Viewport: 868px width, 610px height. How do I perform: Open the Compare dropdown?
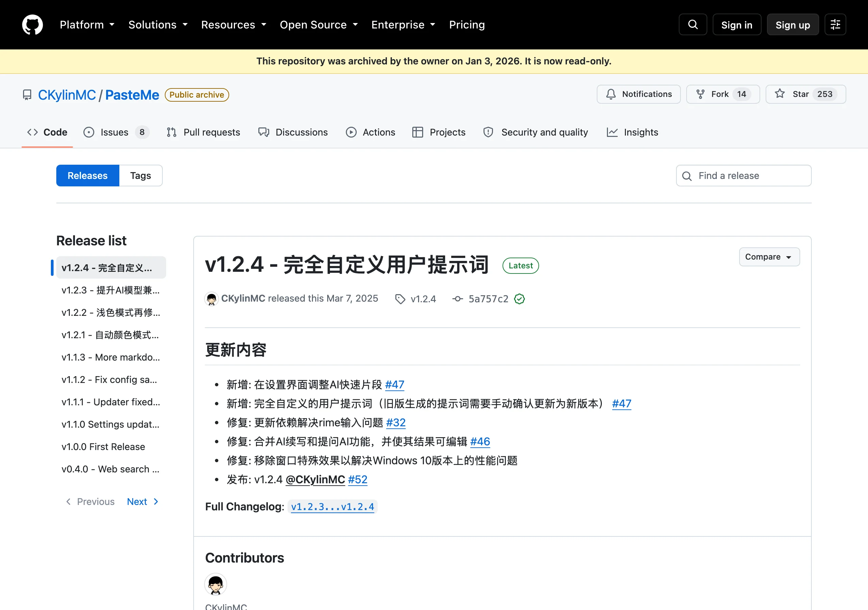tap(769, 257)
